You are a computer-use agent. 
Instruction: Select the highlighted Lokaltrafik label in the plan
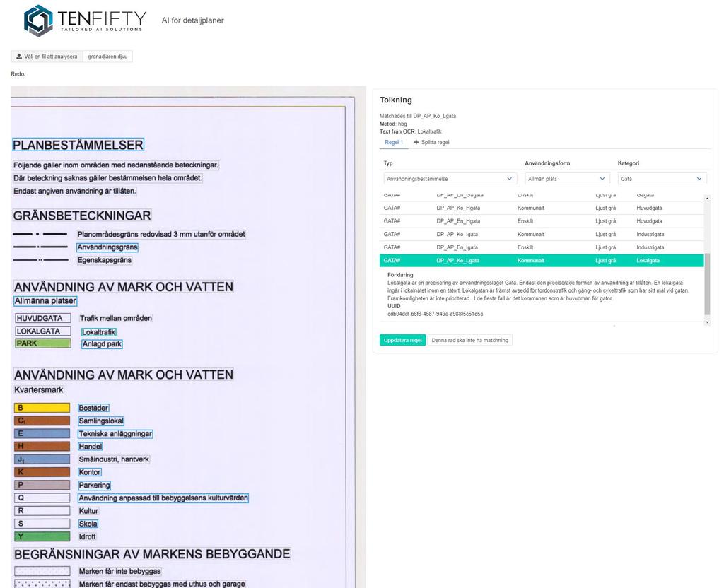point(99,332)
